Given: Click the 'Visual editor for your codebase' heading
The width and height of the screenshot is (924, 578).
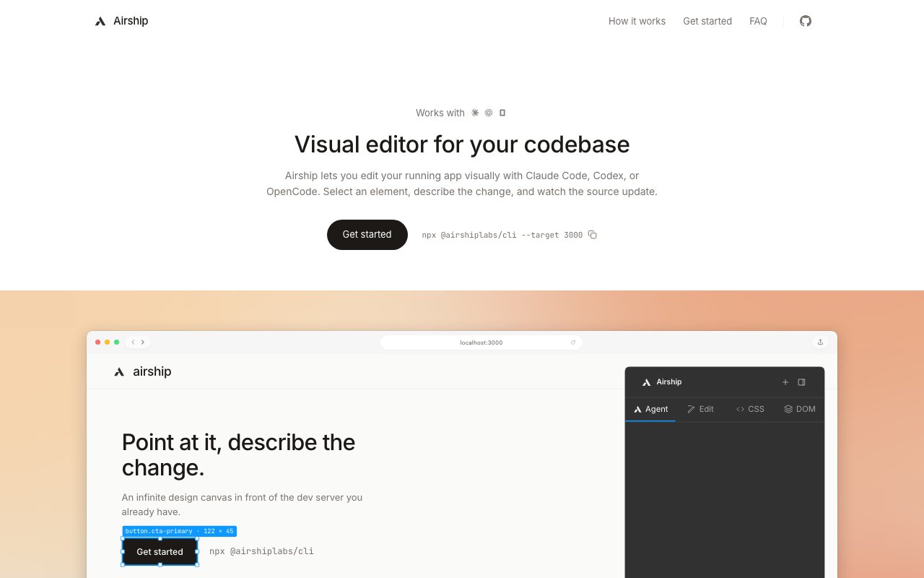Looking at the screenshot, I should click(x=462, y=144).
